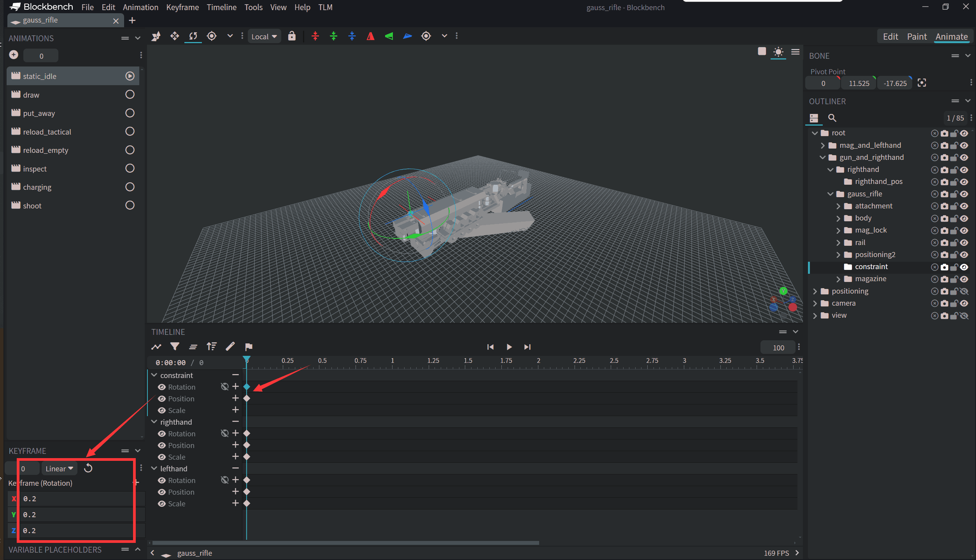Screen dimensions: 976x560
Task: Click the timeline pencil edit icon
Action: [x=230, y=346]
